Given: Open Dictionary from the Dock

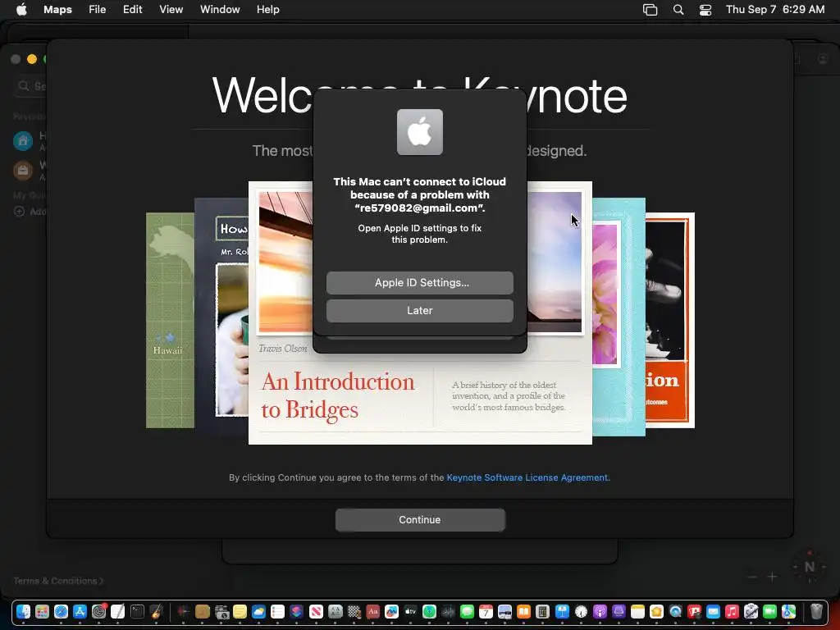Looking at the screenshot, I should [373, 611].
